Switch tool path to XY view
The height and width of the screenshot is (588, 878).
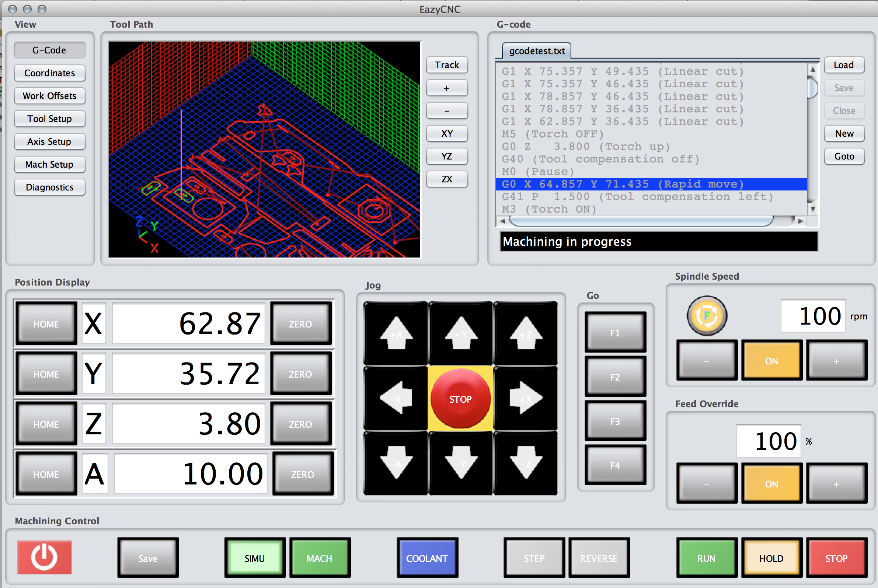tap(447, 133)
